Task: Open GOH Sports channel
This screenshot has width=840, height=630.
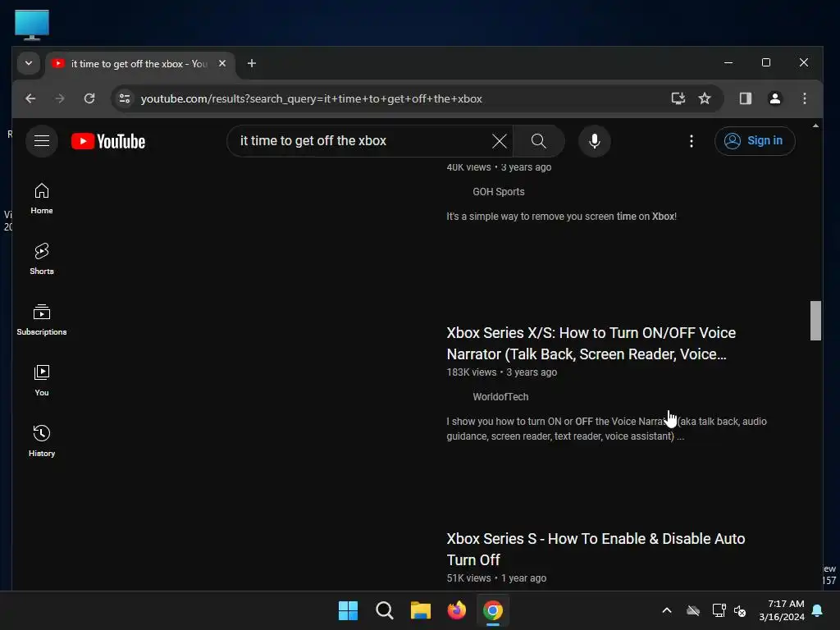Action: tap(498, 192)
